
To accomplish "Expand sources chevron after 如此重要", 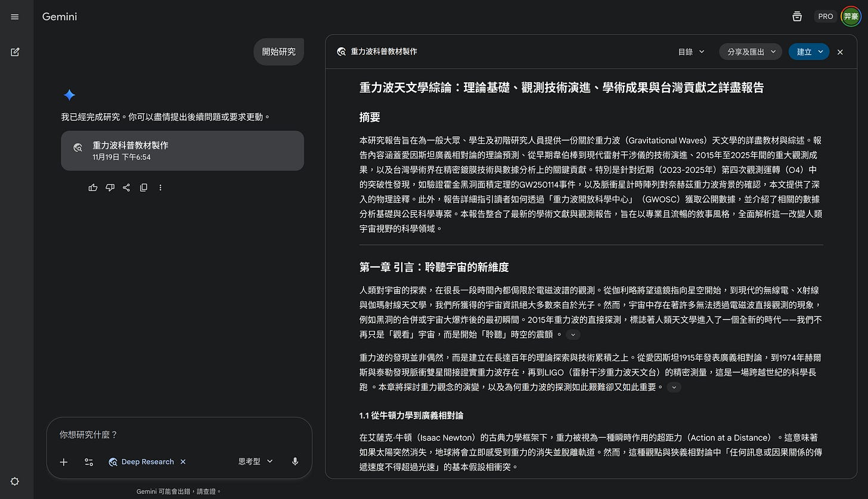I will [x=674, y=387].
